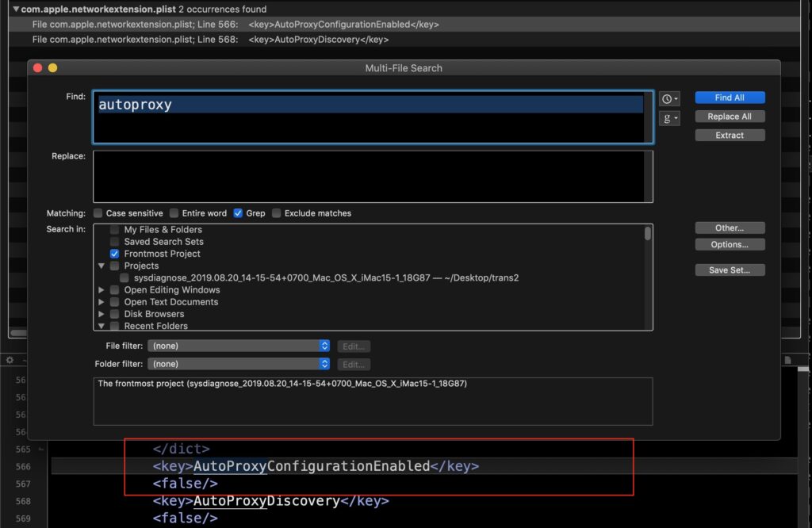
Task: Close the Multi-File Search dialog
Action: tap(37, 68)
